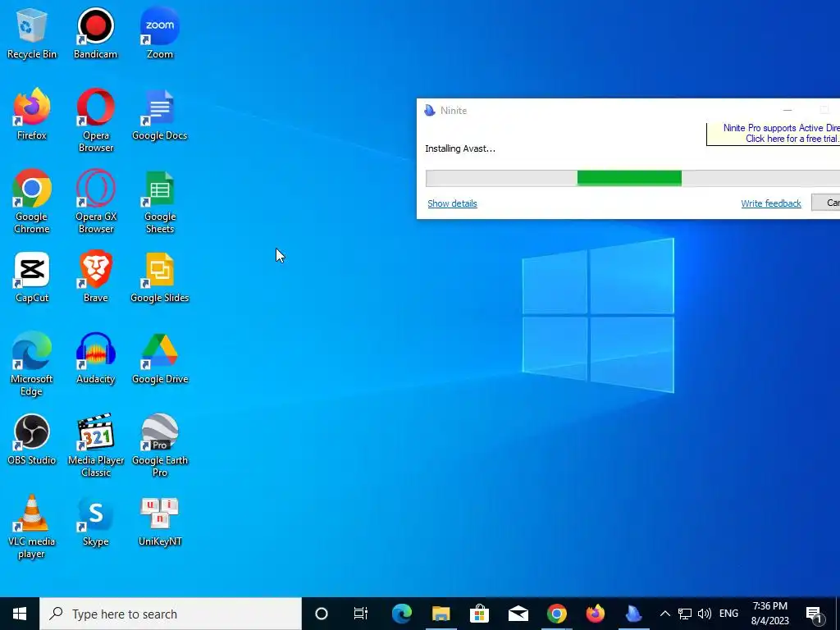Select the Opera Browser desktop shortcut
The image size is (840, 630).
tap(95, 121)
